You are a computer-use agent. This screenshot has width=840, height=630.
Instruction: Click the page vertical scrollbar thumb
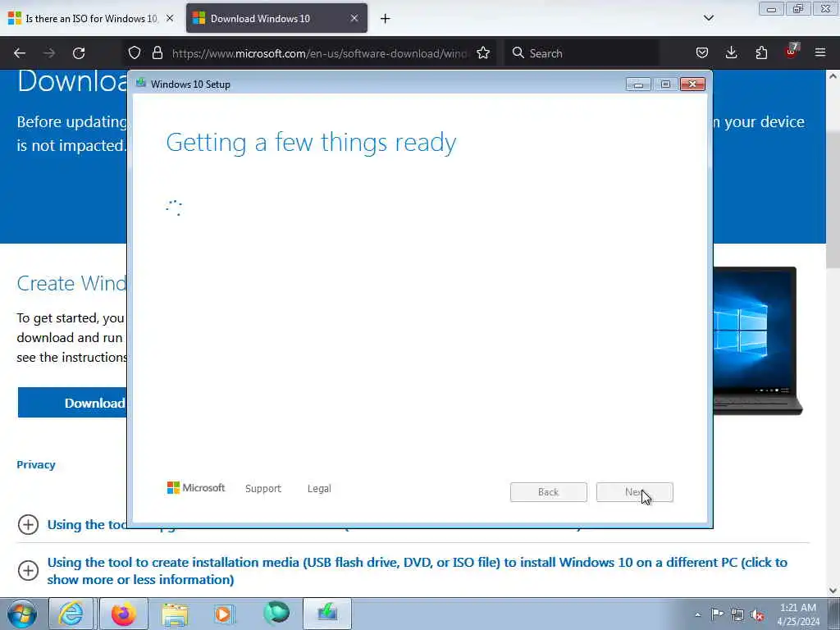(833, 199)
